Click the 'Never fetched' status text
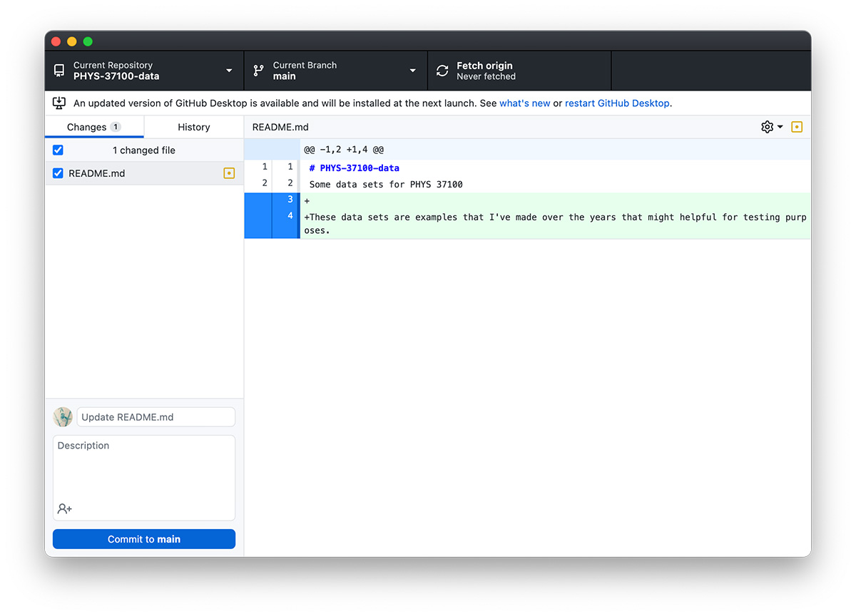 click(486, 76)
